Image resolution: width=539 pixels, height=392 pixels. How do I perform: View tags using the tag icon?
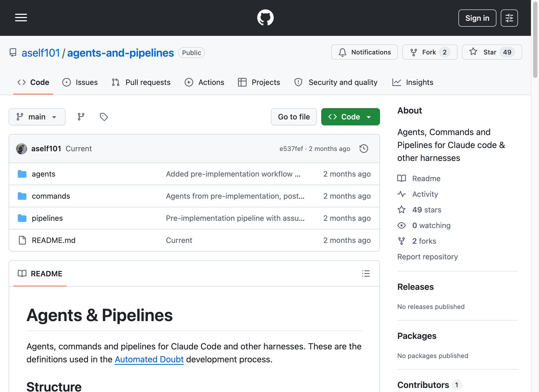coord(104,117)
